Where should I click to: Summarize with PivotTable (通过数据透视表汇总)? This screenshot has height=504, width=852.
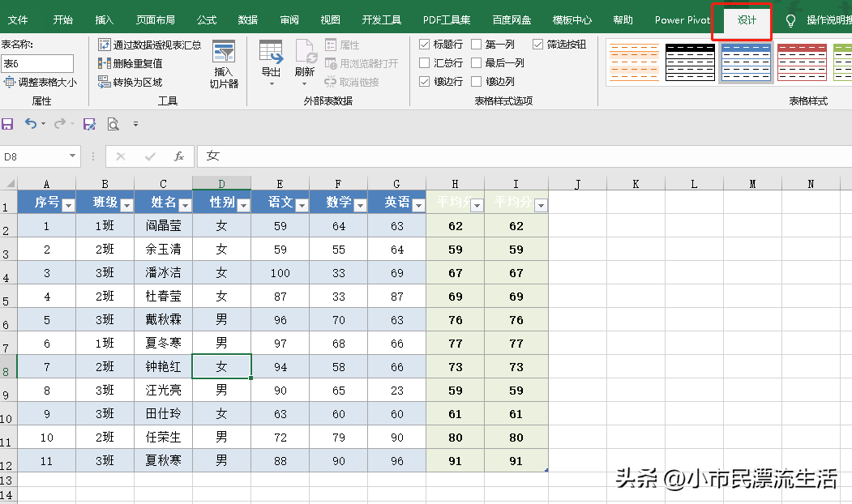pyautogui.click(x=149, y=45)
